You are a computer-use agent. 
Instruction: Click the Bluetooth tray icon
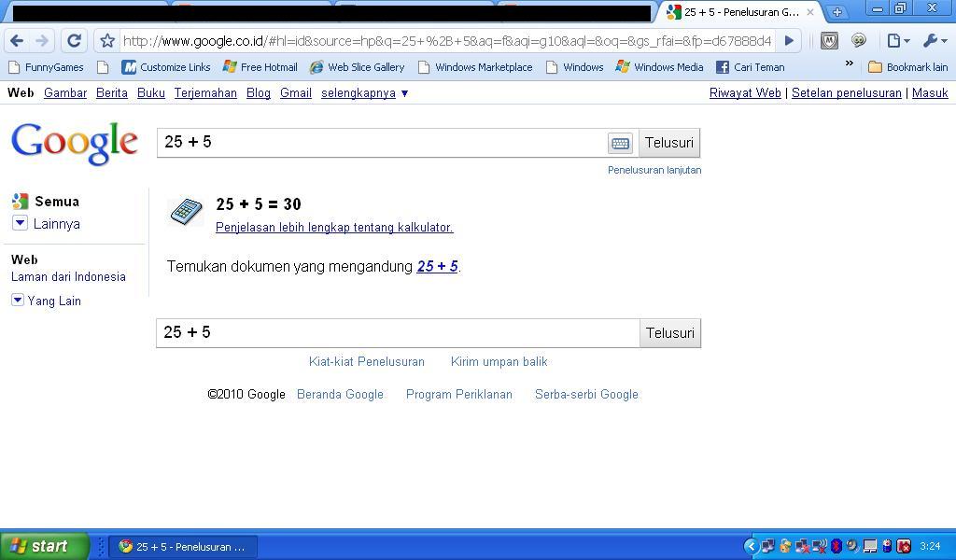(x=836, y=546)
